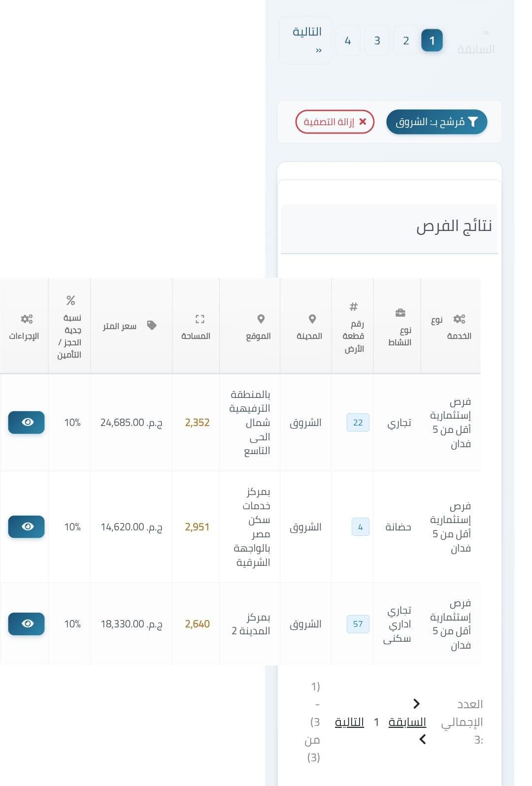Screen dimensions: 532x786
Task: Click the hash icon in plot number header
Action: (353, 307)
